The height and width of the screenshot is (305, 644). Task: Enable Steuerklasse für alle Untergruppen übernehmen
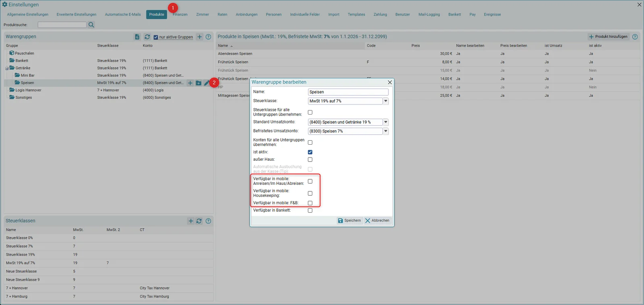coord(310,113)
